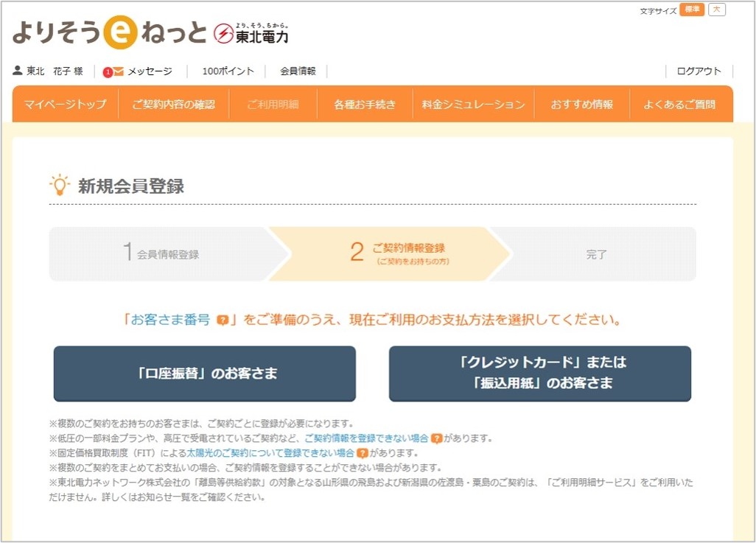The width and height of the screenshot is (756, 543).
Task: Open the おすすめ情報 menu
Action: 582,104
